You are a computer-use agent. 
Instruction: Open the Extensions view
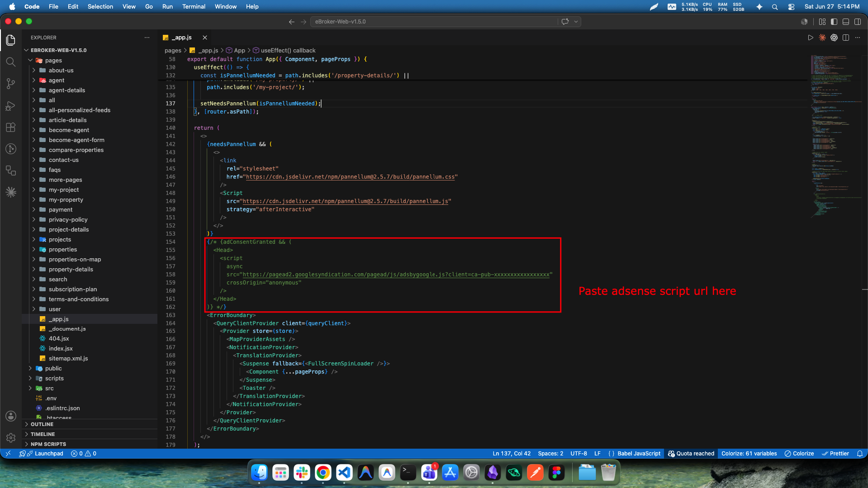(x=11, y=128)
